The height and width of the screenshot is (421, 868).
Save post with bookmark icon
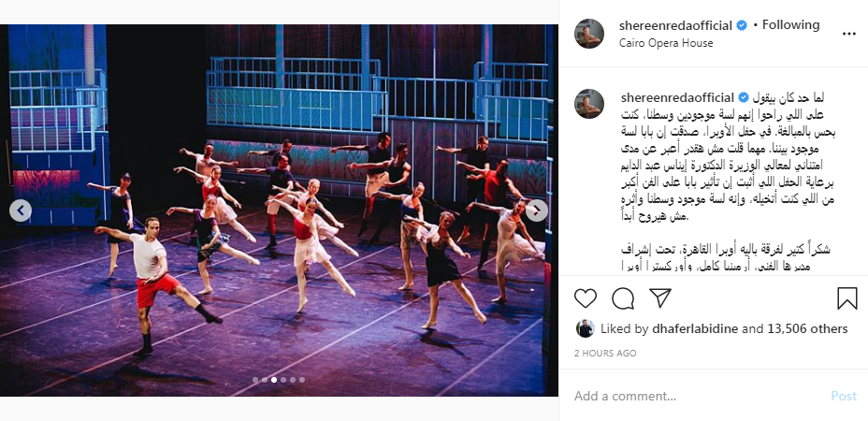point(847,298)
